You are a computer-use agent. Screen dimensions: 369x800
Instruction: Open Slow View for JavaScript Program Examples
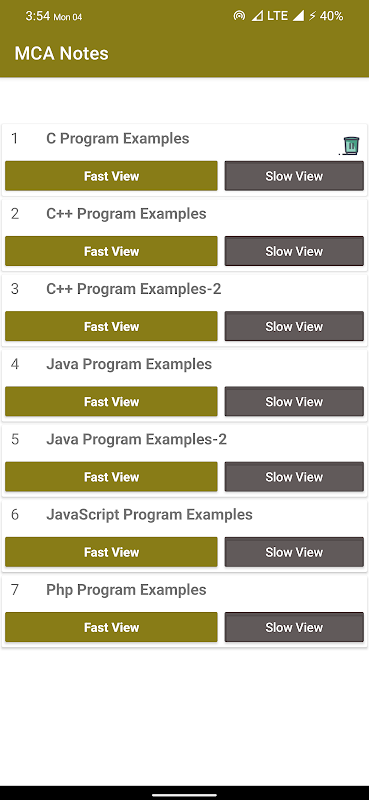coord(294,552)
